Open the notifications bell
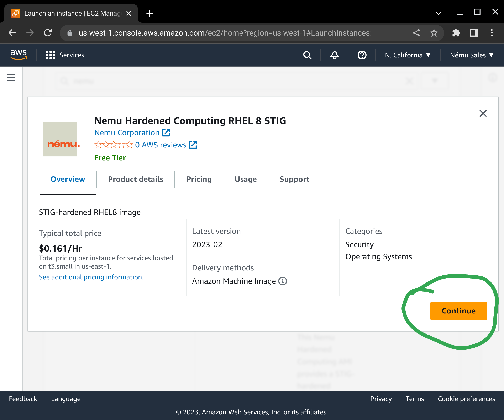This screenshot has width=504, height=420. point(335,55)
